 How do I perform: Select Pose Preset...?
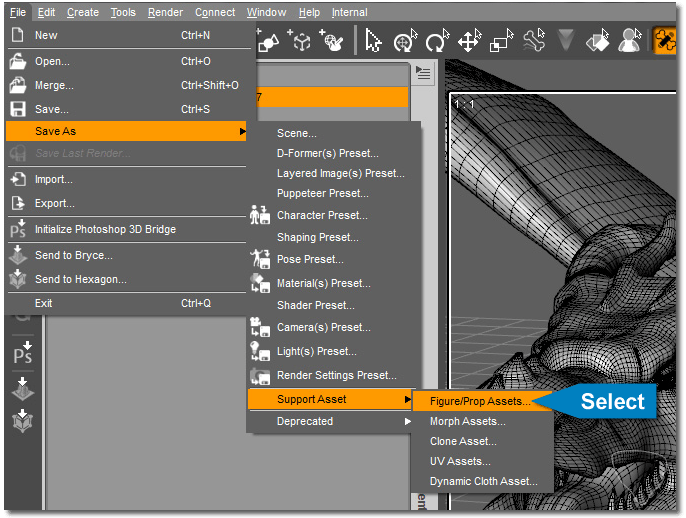coord(333,259)
